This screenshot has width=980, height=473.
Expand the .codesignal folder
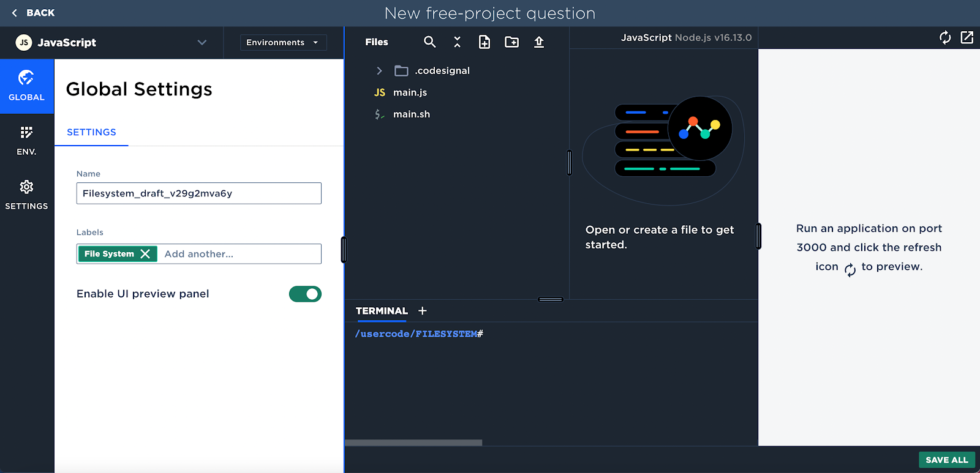point(379,71)
